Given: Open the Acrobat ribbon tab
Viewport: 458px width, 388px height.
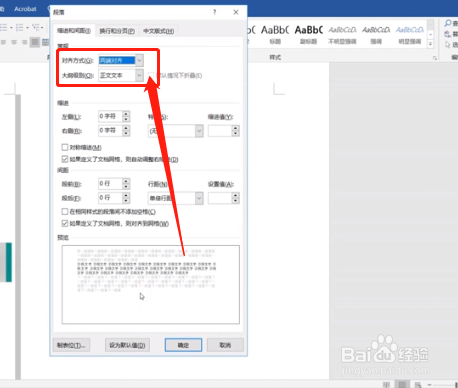Looking at the screenshot, I should tap(25, 9).
